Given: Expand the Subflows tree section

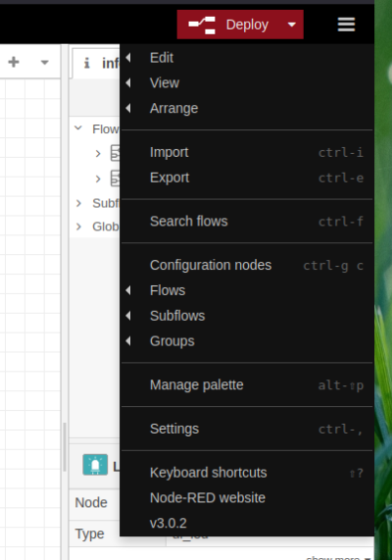Looking at the screenshot, I should tap(79, 203).
